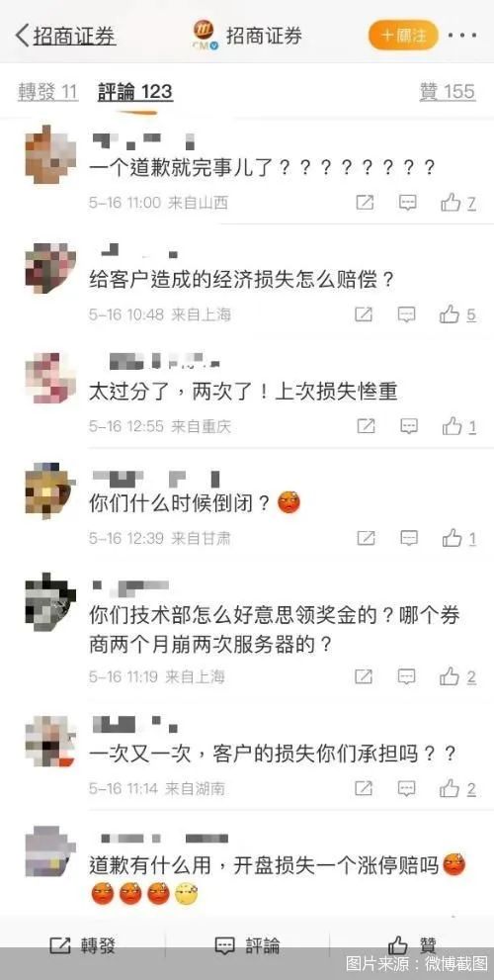494x980 pixels.
Task: Like the 你们什么时候倒闭 comment
Action: coord(459,538)
